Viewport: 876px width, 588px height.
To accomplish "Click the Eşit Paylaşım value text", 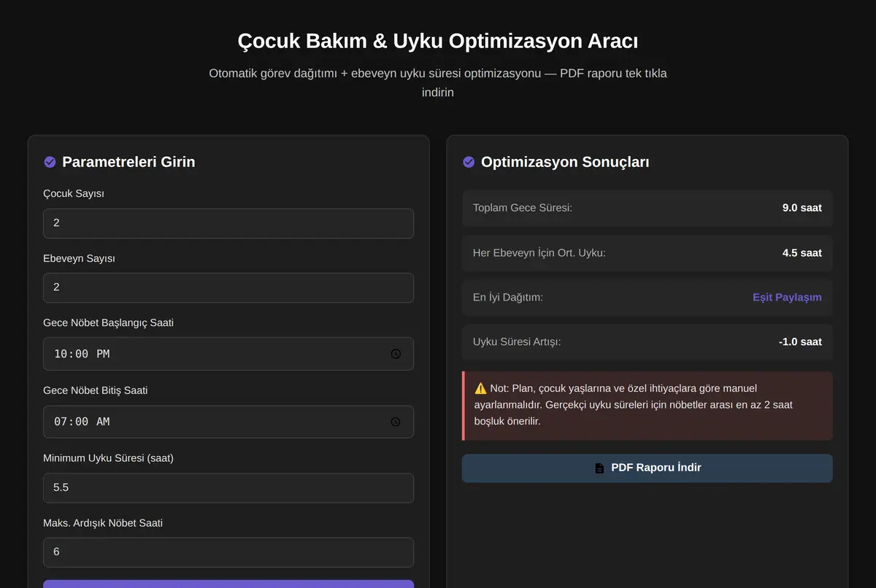I will point(787,298).
